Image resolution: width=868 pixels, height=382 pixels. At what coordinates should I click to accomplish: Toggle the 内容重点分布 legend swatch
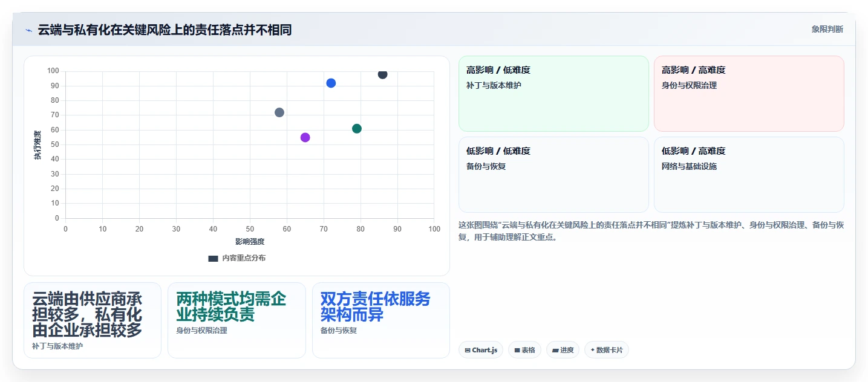(x=213, y=258)
